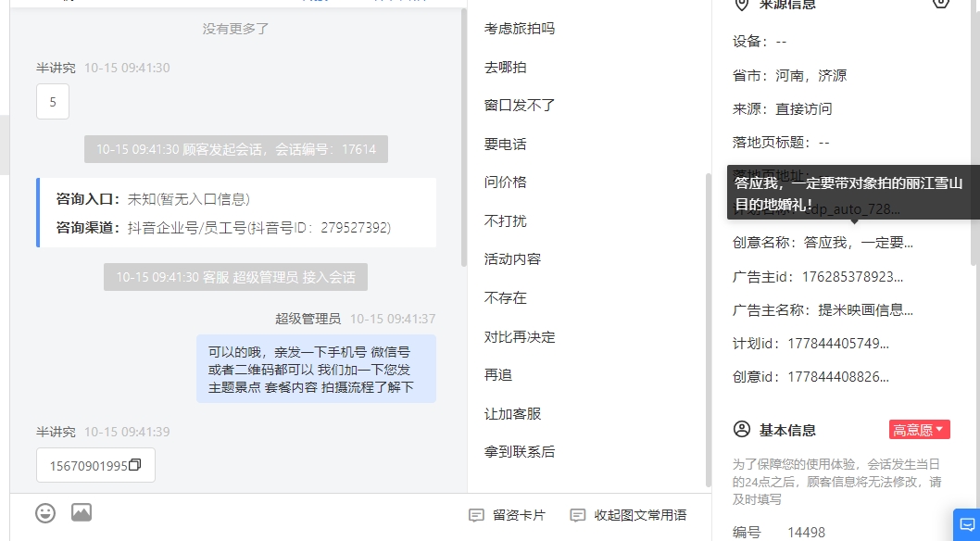Viewport: 980px width, 541px height.
Task: Select quick reply 再追
Action: click(x=498, y=375)
